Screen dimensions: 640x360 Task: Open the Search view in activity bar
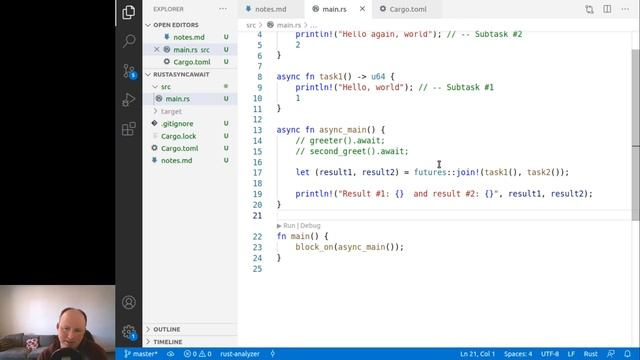point(129,41)
